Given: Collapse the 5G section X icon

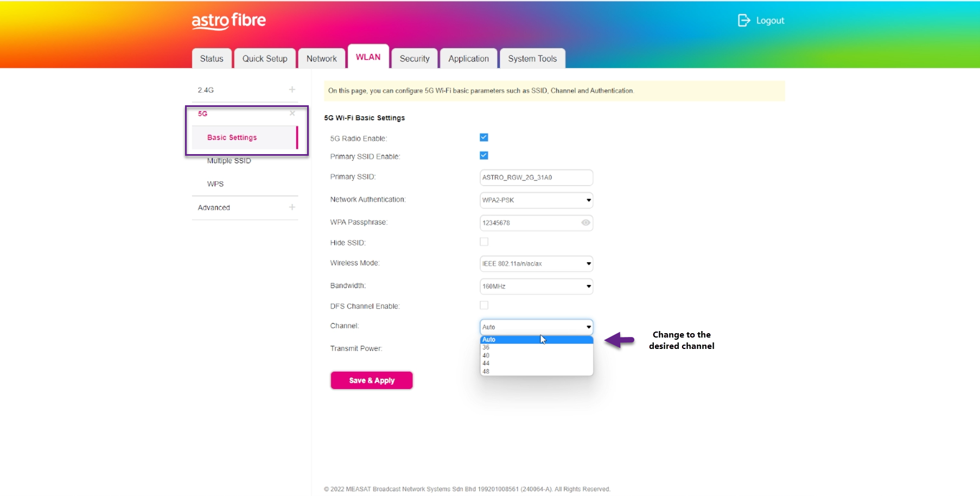Looking at the screenshot, I should pos(292,113).
